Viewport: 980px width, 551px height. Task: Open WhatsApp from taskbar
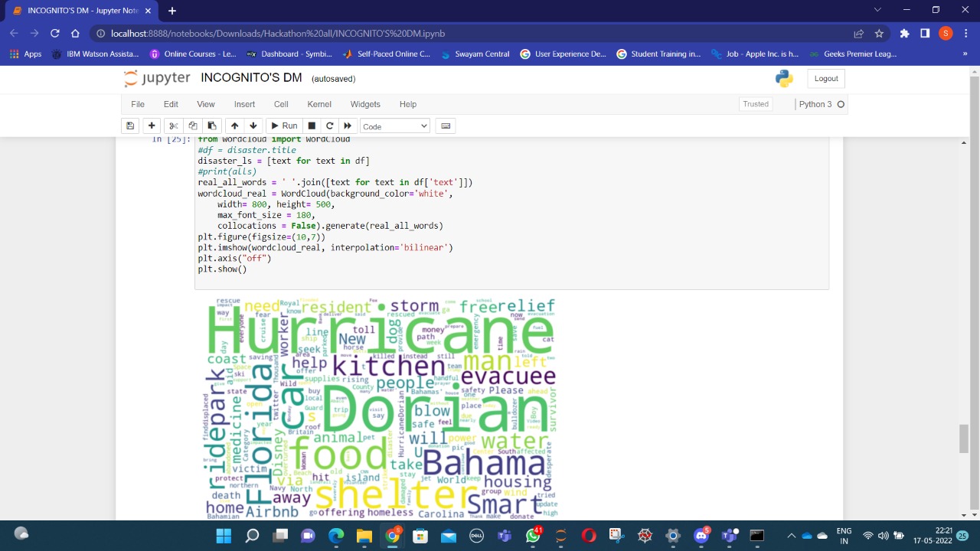533,536
